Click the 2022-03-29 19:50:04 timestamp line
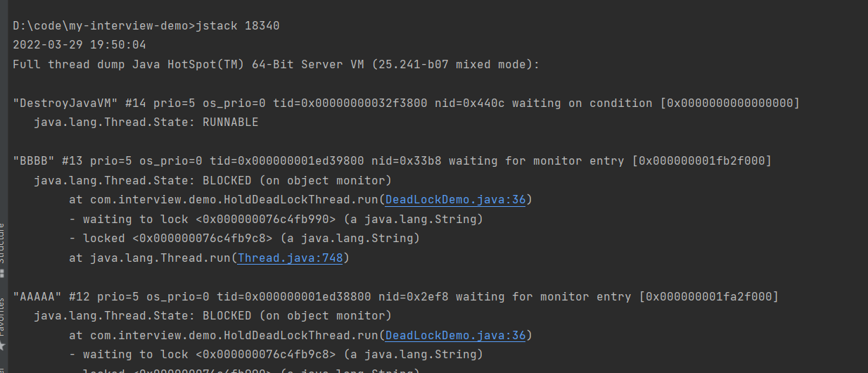 [79, 45]
